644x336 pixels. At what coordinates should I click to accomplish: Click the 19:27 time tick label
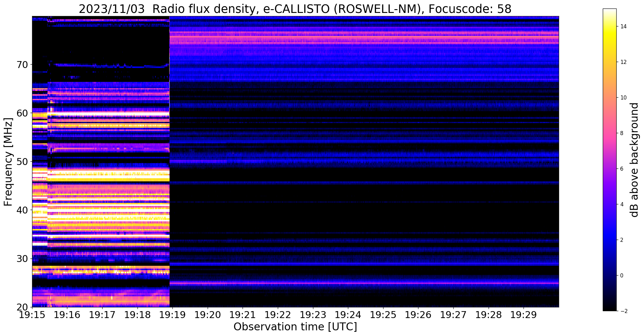pos(453,315)
